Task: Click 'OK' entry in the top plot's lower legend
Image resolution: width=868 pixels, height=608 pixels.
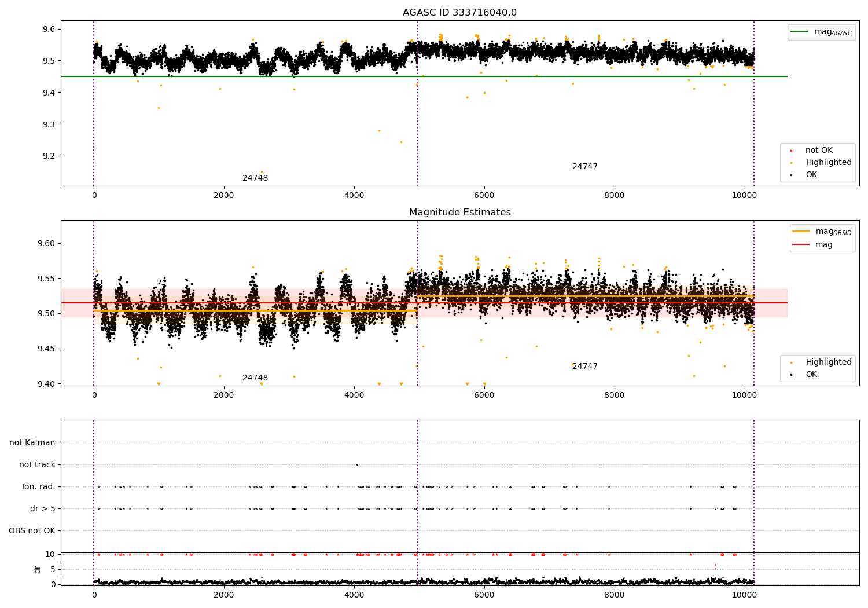Action: 811,175
